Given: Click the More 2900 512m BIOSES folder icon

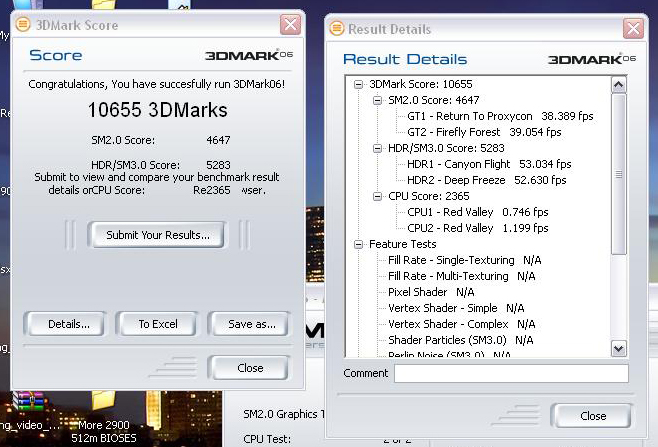Looking at the screenshot, I should click(x=104, y=400).
